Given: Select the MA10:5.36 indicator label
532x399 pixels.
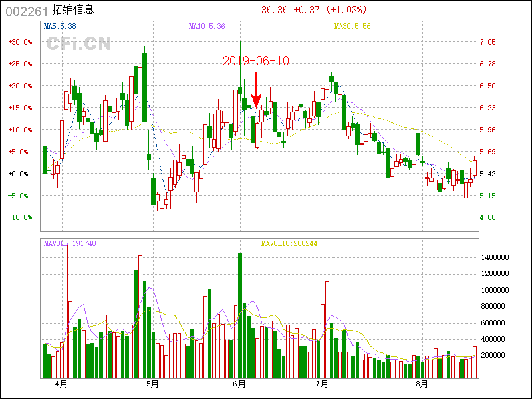Looking at the screenshot, I should point(207,26).
